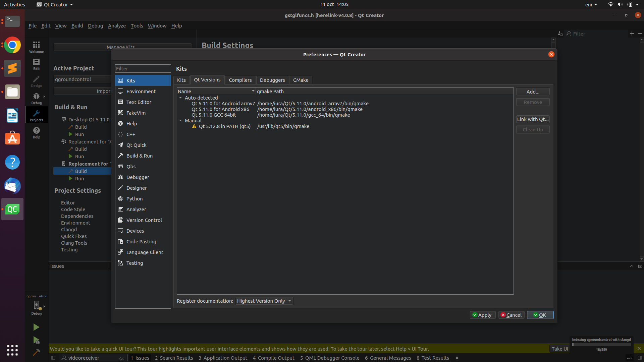Open Qt Creator from the Ubuntu dock

(x=12, y=209)
